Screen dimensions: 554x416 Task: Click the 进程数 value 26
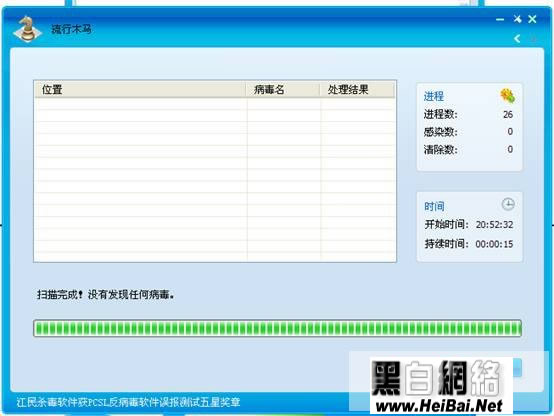tap(508, 115)
